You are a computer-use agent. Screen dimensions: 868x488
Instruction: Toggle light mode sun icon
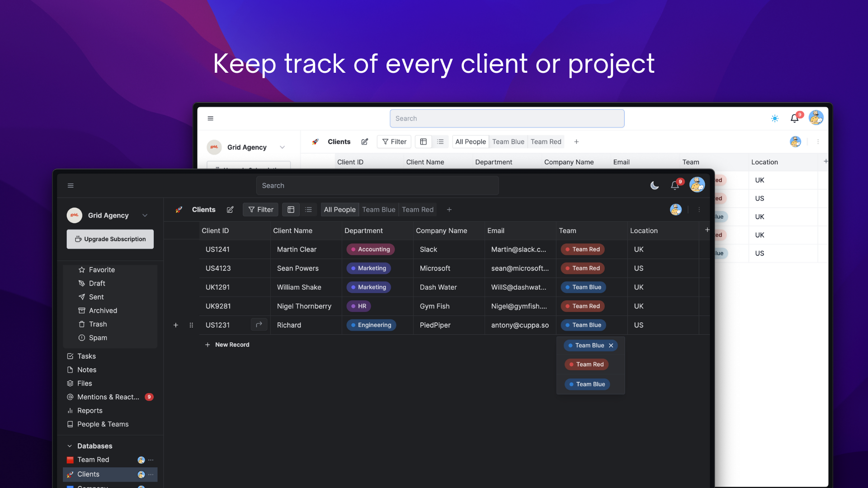point(774,118)
